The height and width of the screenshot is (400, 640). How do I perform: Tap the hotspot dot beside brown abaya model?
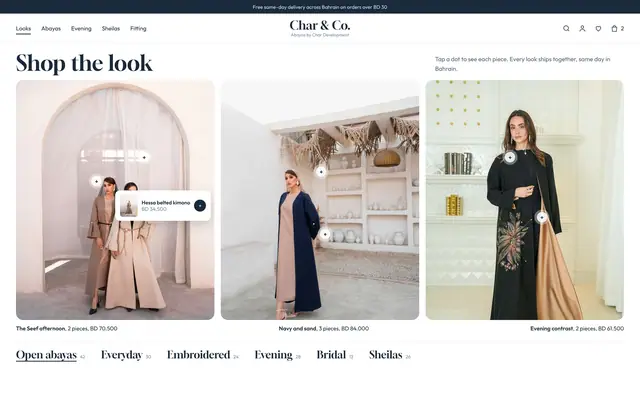point(96,181)
